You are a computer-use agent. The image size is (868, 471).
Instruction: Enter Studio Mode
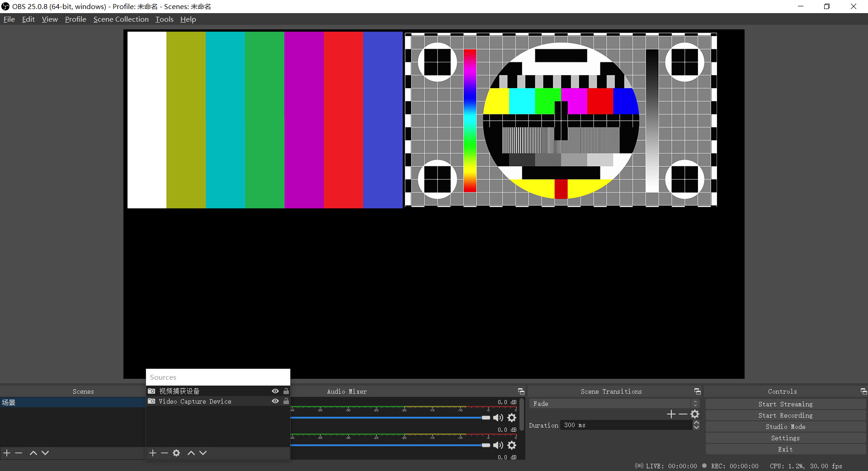(x=785, y=427)
